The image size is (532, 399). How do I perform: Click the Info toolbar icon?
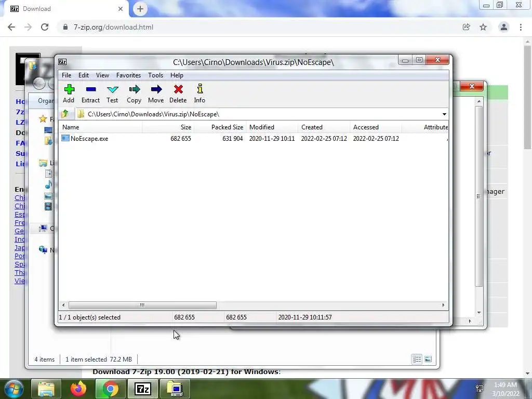pyautogui.click(x=200, y=89)
